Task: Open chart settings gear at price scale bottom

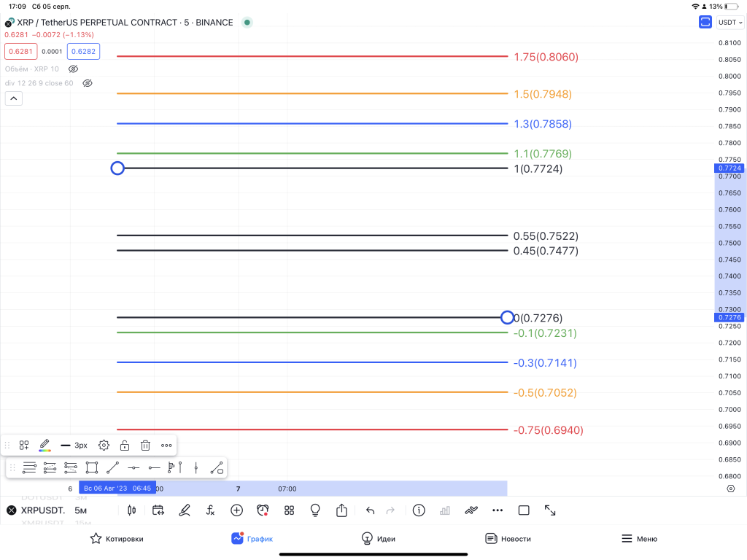Action: [731, 489]
